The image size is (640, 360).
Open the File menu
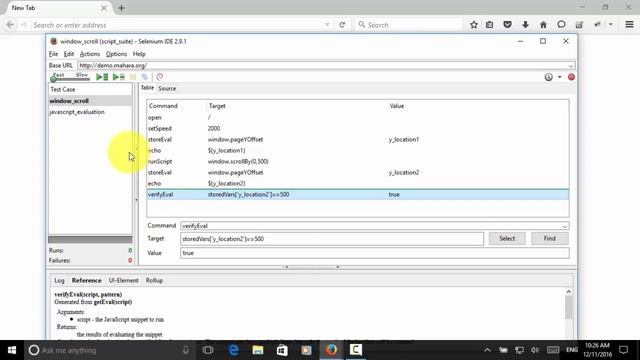53,54
